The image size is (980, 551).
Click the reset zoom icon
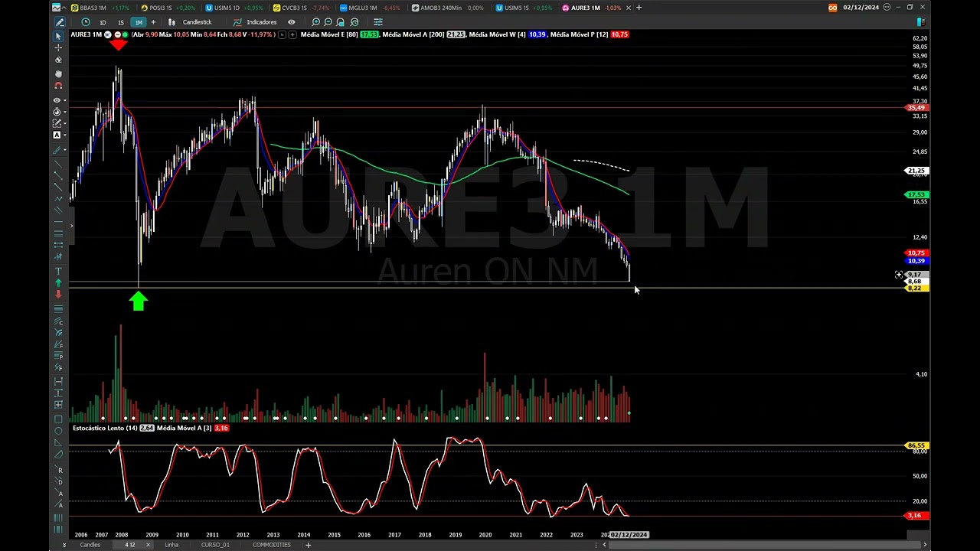(x=354, y=22)
